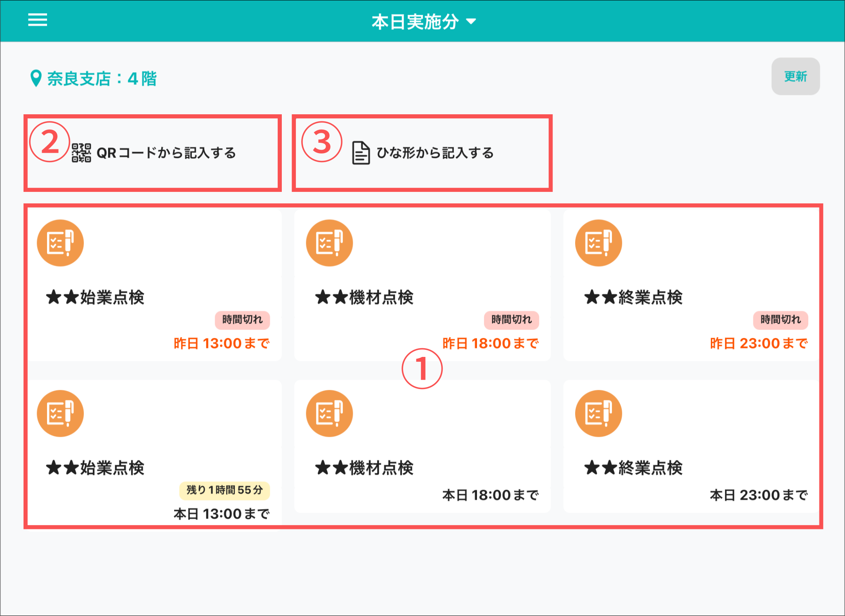This screenshot has width=845, height=616.
Task: Select 奈良支店:4階 location label
Action: [102, 78]
